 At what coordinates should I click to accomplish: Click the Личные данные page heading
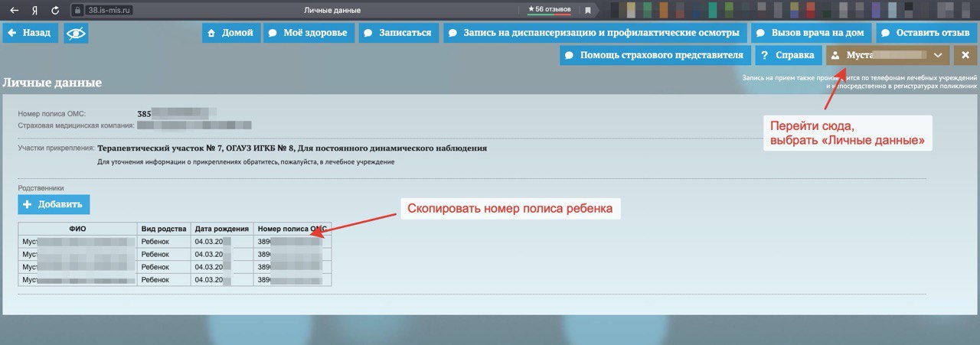pyautogui.click(x=52, y=83)
